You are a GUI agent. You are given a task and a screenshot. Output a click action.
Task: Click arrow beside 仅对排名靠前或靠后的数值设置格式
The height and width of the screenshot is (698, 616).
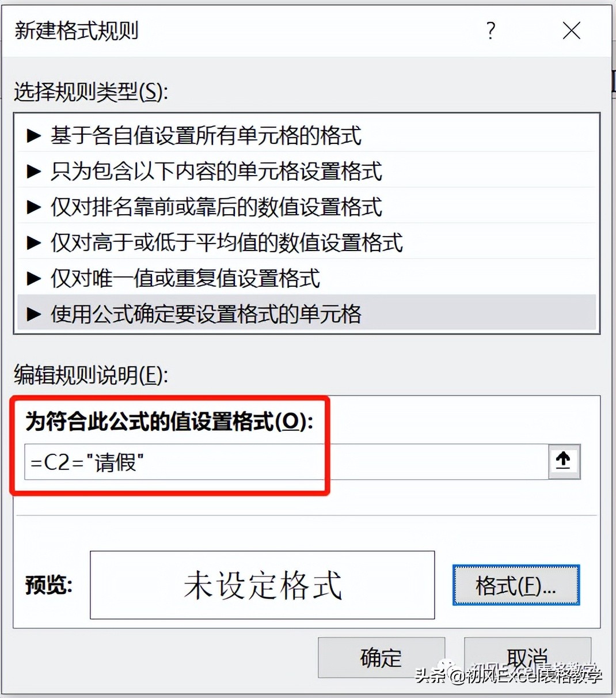[x=34, y=207]
